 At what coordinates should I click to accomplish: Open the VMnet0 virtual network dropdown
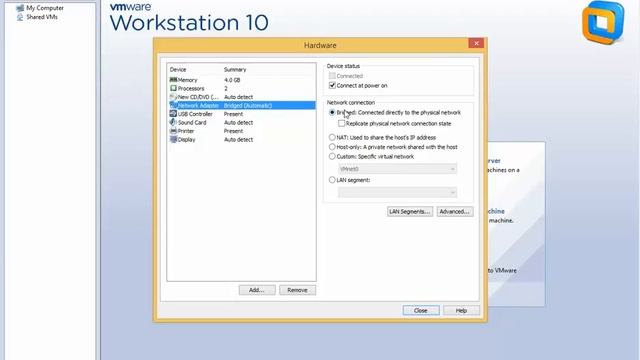397,169
